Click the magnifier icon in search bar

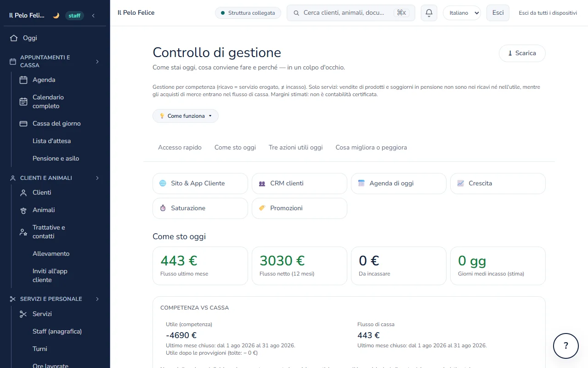pos(296,13)
